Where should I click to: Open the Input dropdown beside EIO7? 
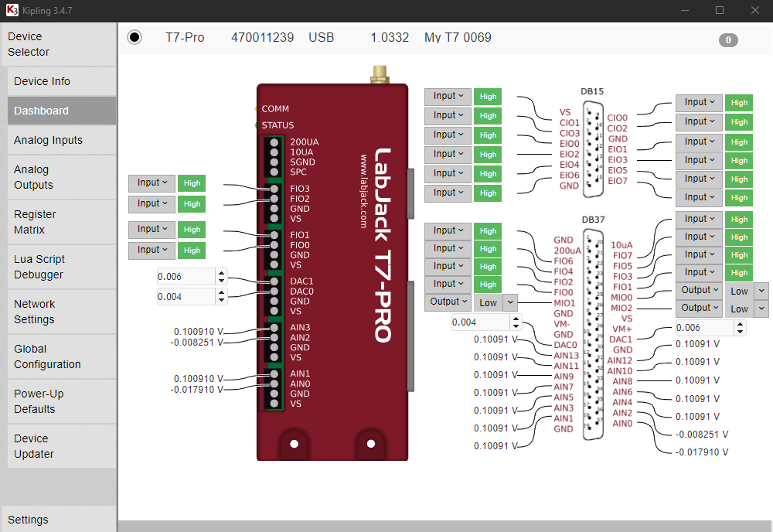point(698,197)
